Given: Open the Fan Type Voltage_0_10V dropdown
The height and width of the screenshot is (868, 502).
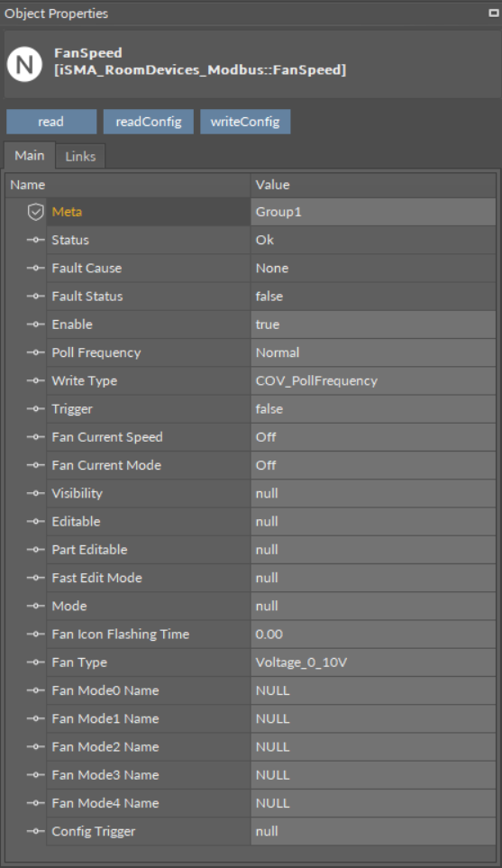Looking at the screenshot, I should coord(373,662).
